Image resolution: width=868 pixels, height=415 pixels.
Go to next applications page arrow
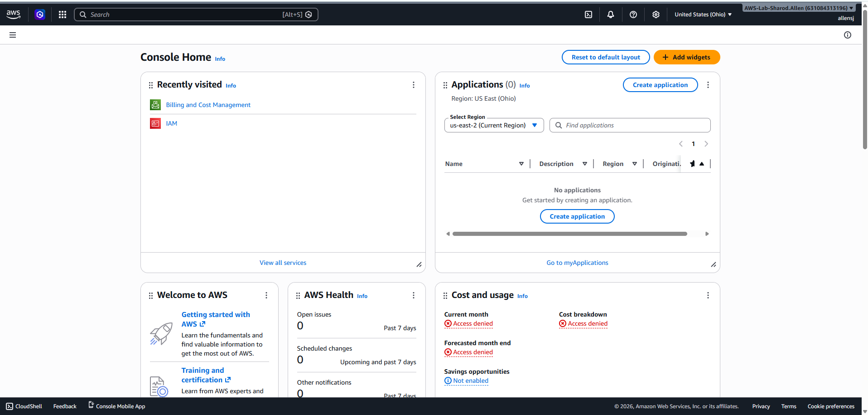coord(706,144)
